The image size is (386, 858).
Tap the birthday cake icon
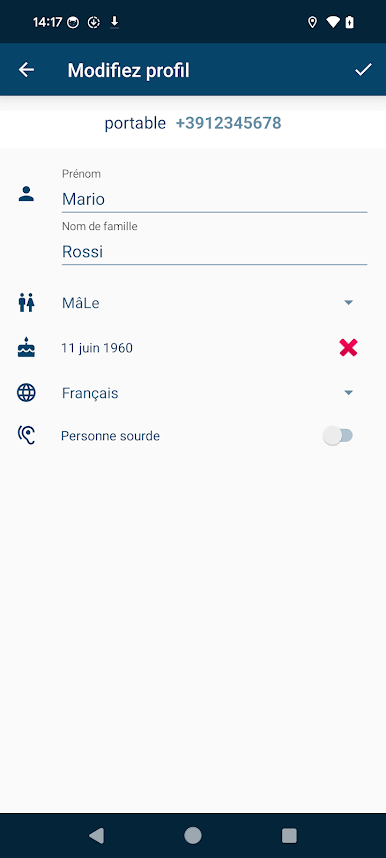pyautogui.click(x=26, y=348)
